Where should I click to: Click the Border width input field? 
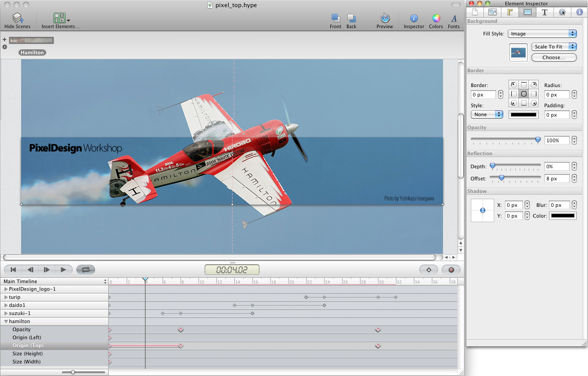[x=483, y=95]
